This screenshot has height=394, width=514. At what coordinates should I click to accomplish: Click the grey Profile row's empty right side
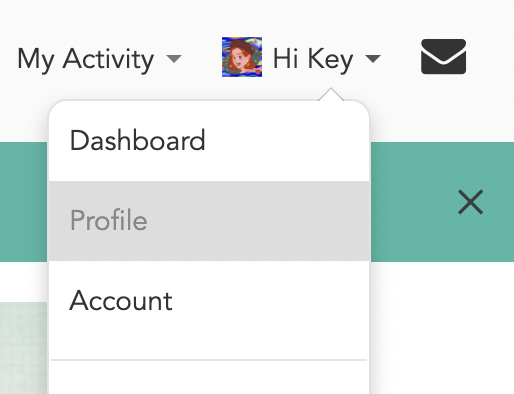click(x=258, y=221)
